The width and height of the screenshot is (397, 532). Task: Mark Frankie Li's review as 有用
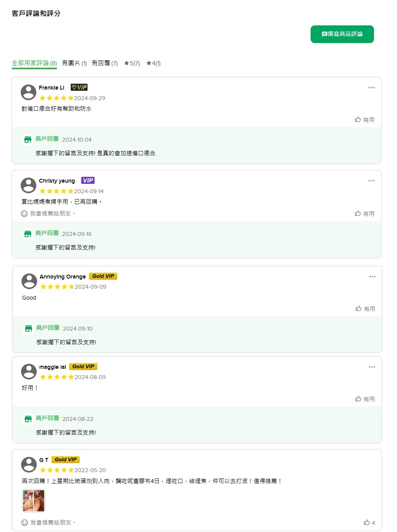pos(364,120)
